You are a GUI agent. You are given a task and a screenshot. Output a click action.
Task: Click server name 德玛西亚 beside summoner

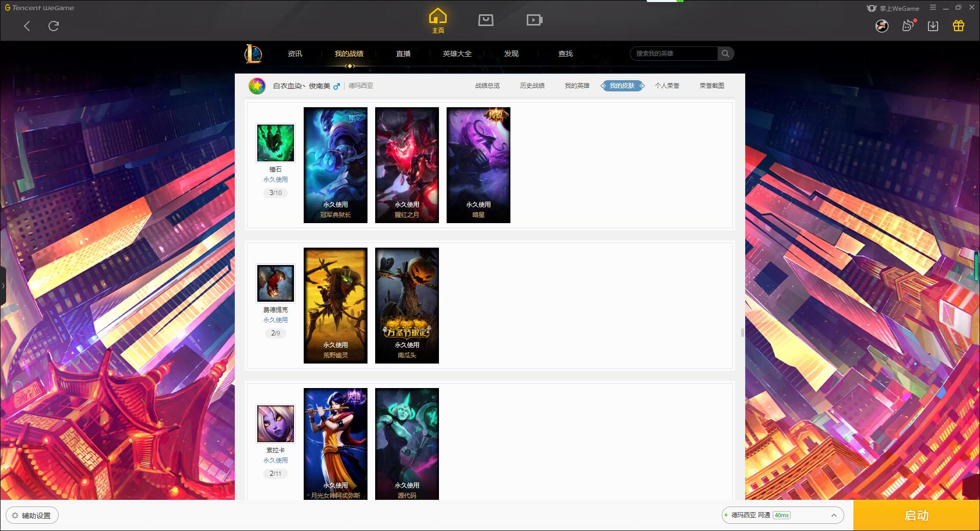[361, 86]
